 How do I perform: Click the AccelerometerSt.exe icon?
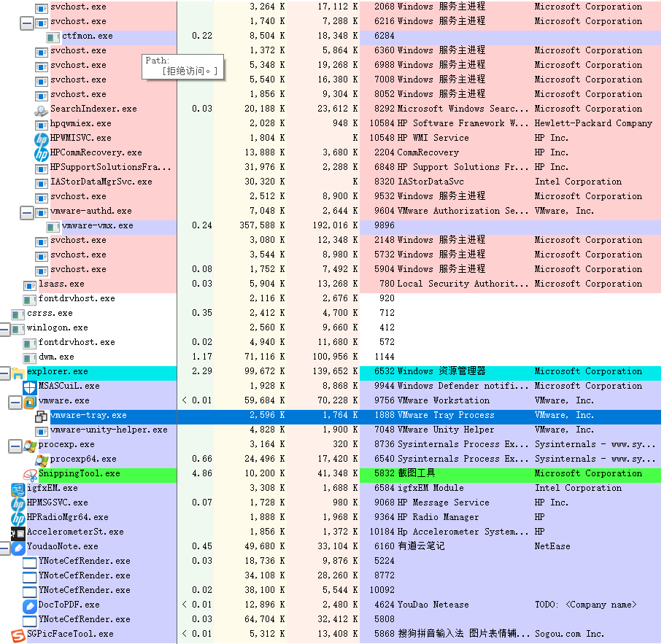18,533
